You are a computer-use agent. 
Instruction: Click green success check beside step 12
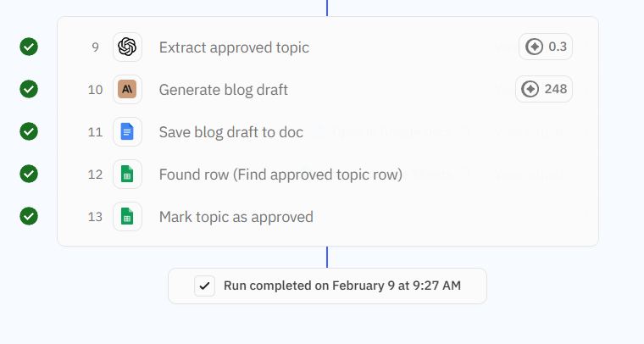click(x=29, y=174)
